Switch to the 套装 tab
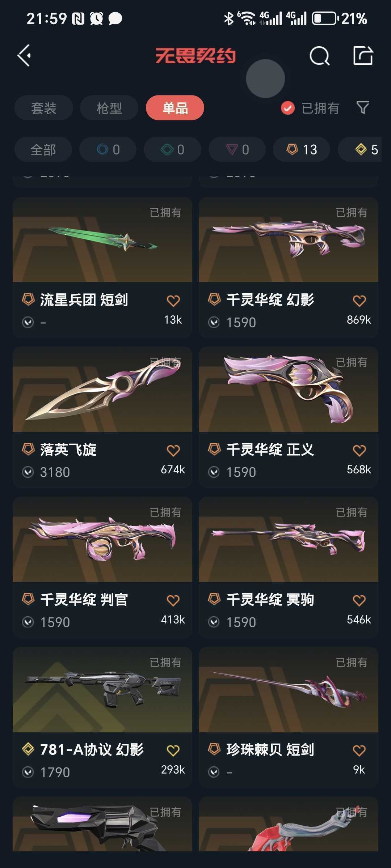Viewport: 391px width, 868px height. click(x=44, y=108)
